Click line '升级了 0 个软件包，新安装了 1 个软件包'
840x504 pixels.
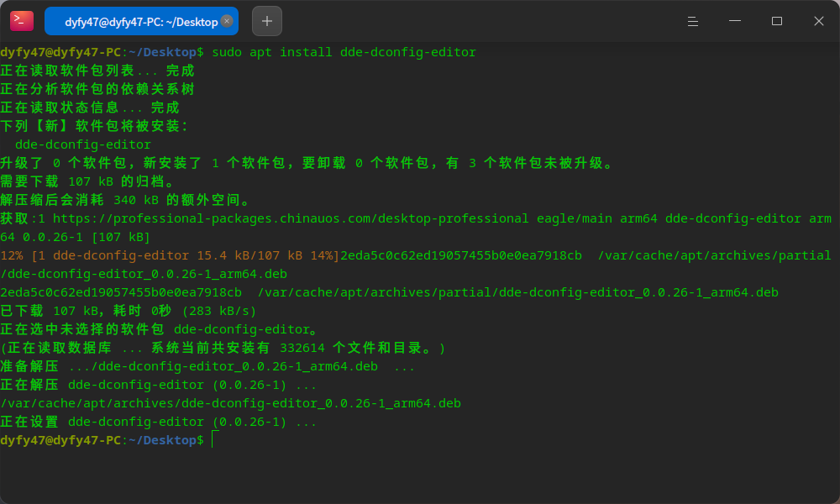307,163
